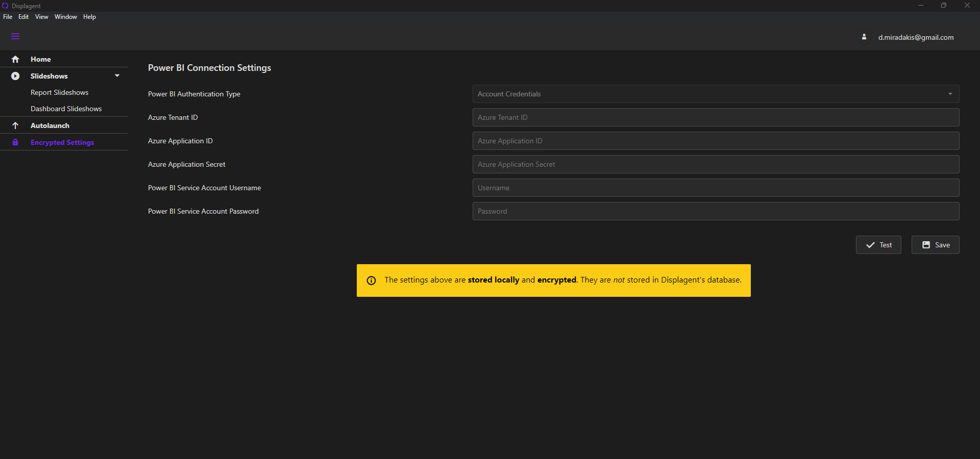The width and height of the screenshot is (980, 459).
Task: Click the Power BI Connection Settings heading
Action: (x=209, y=68)
